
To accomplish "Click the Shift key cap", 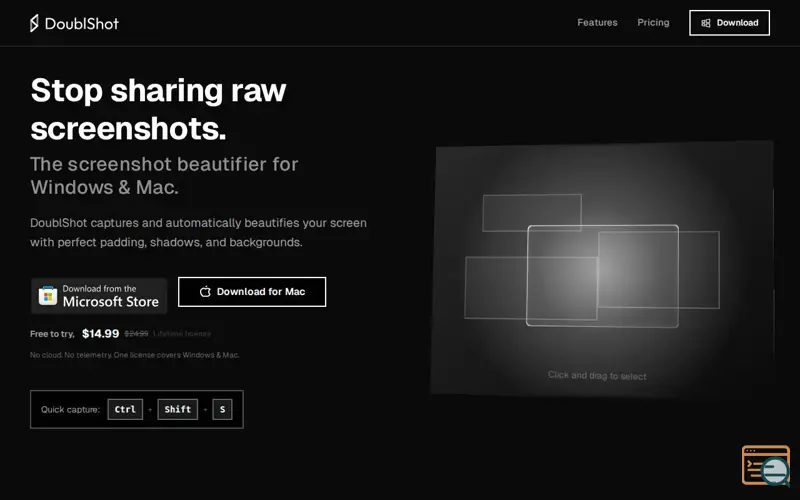I will (x=178, y=409).
